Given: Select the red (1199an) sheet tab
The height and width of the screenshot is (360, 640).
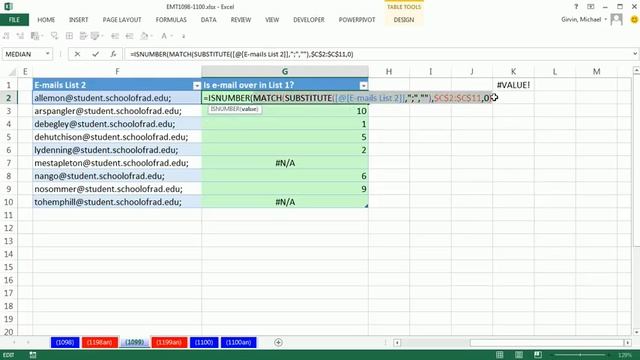Looking at the screenshot, I should click(x=169, y=342).
